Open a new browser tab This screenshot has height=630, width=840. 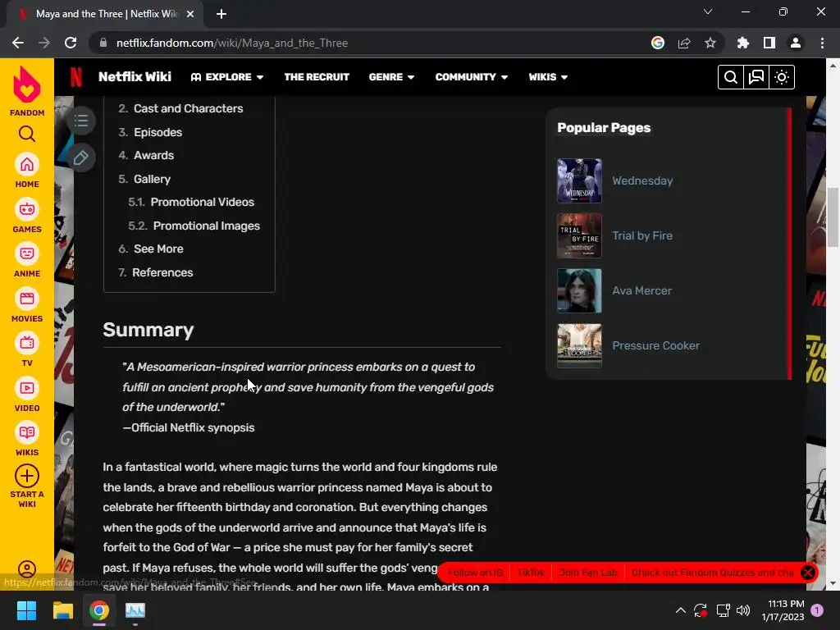pyautogui.click(x=221, y=14)
